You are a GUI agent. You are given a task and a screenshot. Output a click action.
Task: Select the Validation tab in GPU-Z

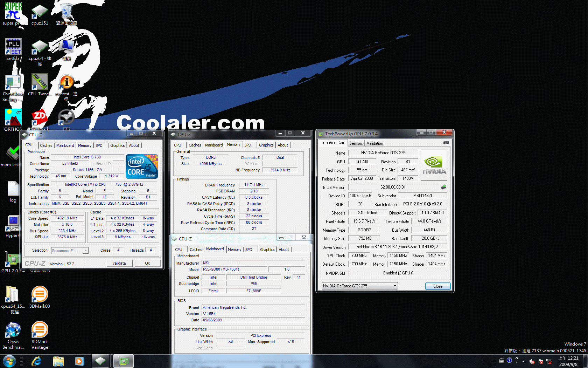375,143
